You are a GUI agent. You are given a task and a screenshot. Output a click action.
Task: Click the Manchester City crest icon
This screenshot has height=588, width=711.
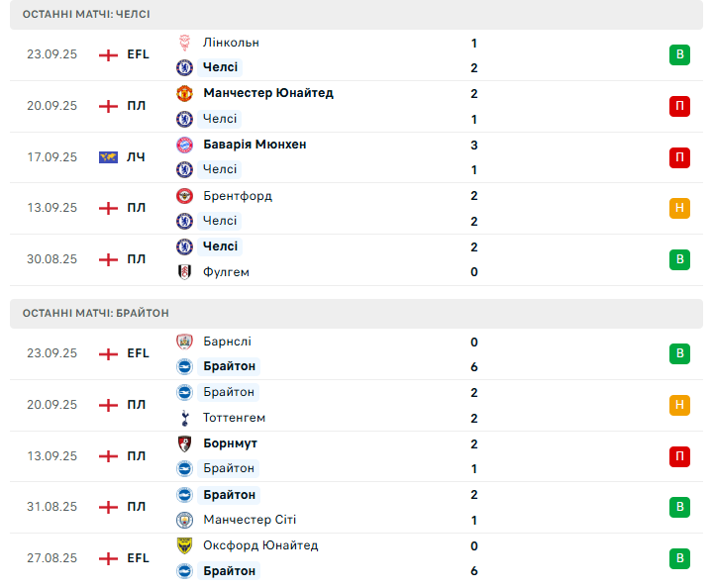[x=184, y=520]
